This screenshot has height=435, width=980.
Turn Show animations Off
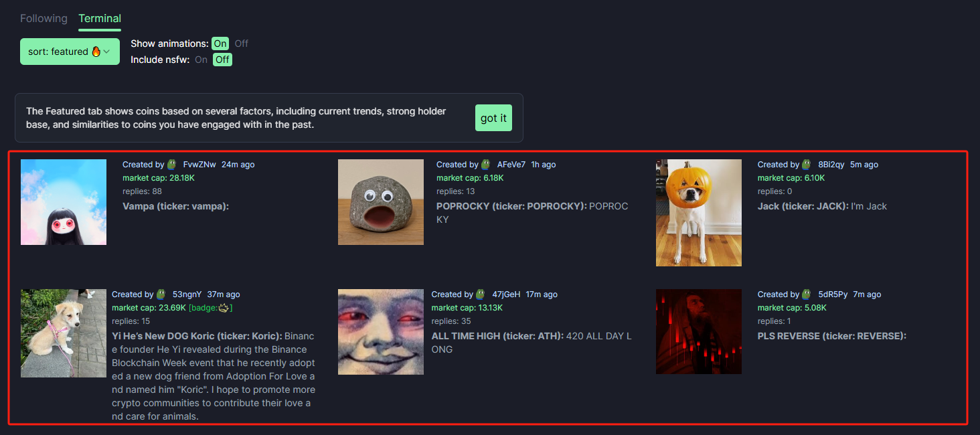(242, 43)
